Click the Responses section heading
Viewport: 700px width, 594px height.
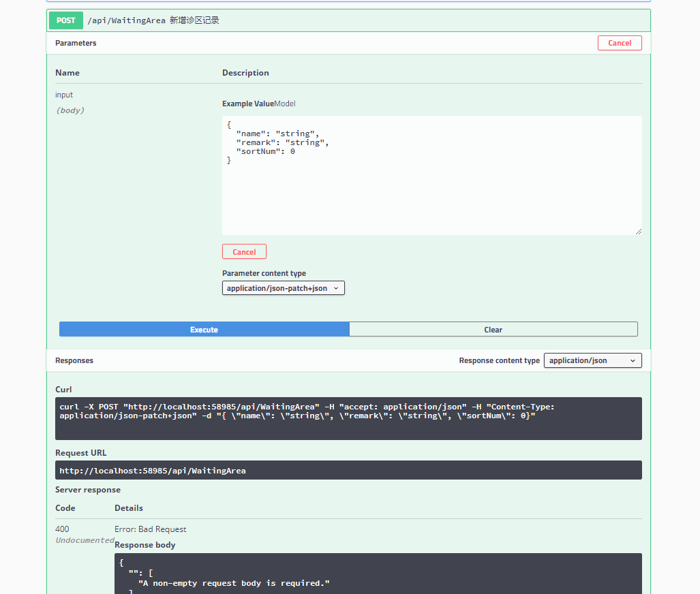pos(74,360)
